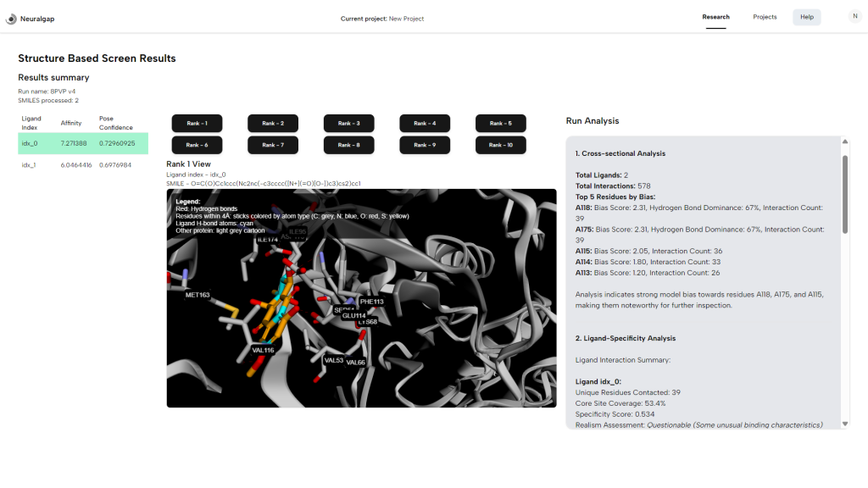Open the Rank - 8 pose
The width and height of the screenshot is (868, 488).
point(348,145)
